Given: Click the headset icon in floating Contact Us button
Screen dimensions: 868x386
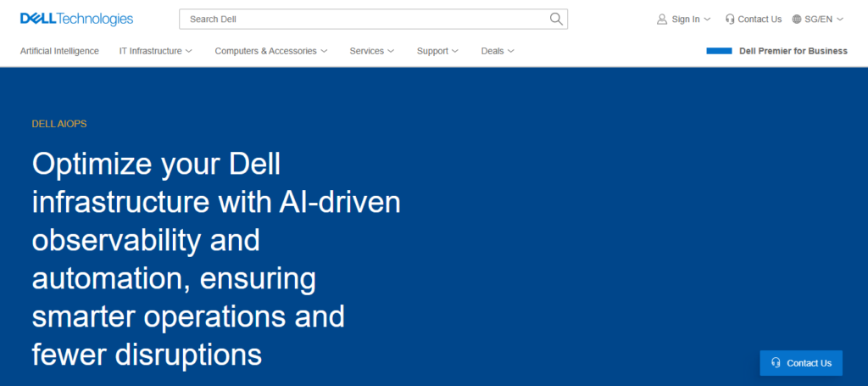Looking at the screenshot, I should (776, 363).
